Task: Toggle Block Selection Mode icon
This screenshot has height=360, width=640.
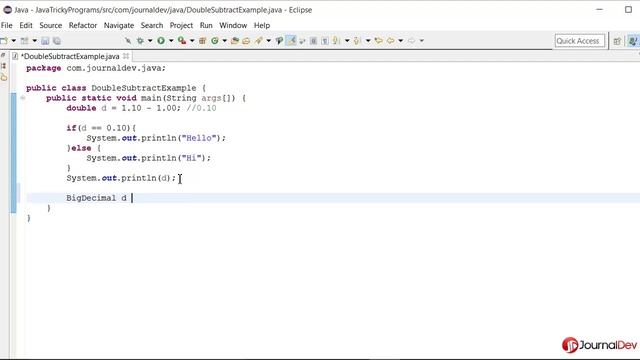Action: [x=313, y=41]
